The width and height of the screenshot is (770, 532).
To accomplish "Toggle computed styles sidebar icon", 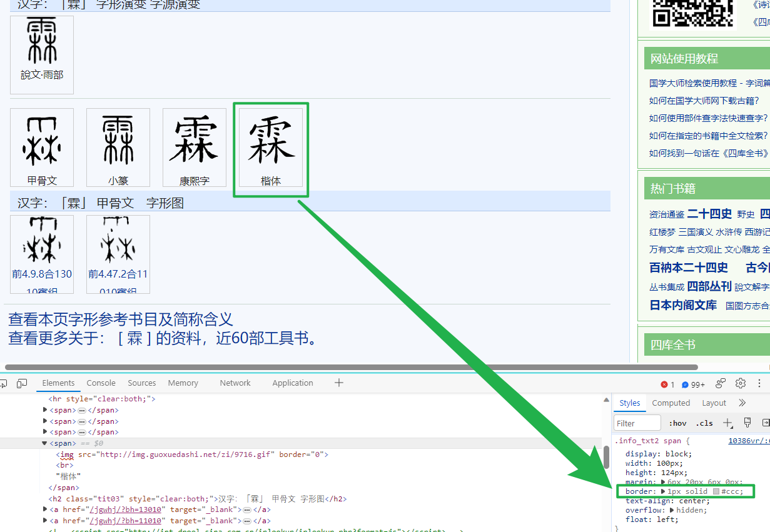I will click(x=766, y=423).
